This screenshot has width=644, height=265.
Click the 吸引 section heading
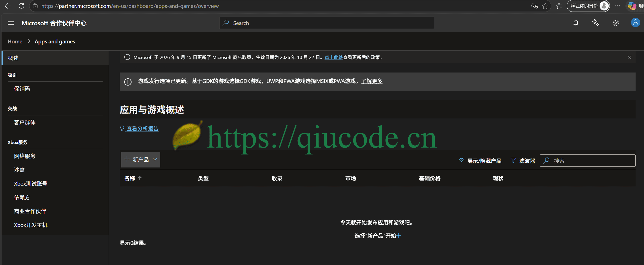point(12,75)
